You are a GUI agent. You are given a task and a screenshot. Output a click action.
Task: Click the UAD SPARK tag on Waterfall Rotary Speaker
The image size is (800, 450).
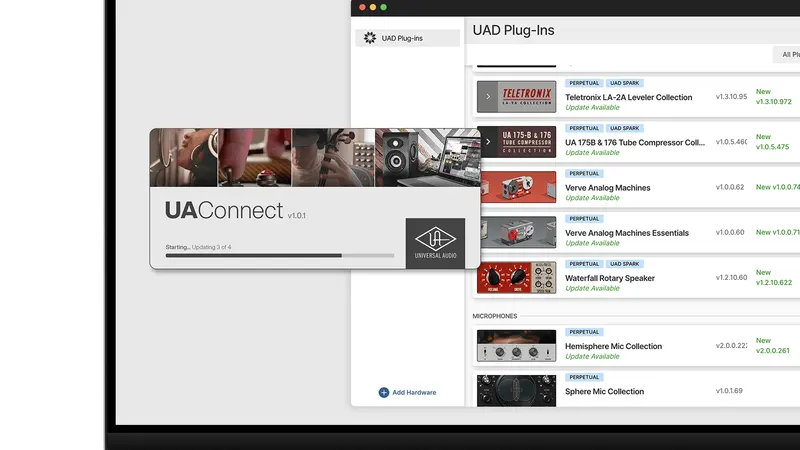coord(624,264)
